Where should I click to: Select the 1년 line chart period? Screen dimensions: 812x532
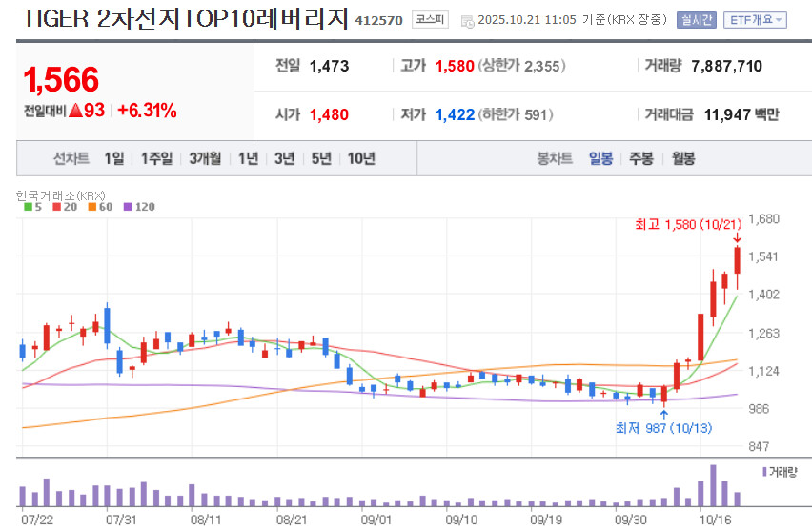(248, 158)
